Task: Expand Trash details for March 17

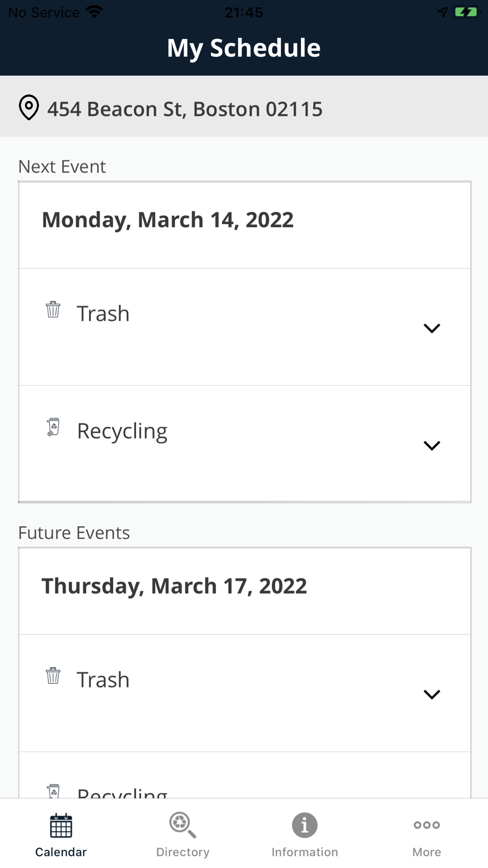Action: click(432, 694)
